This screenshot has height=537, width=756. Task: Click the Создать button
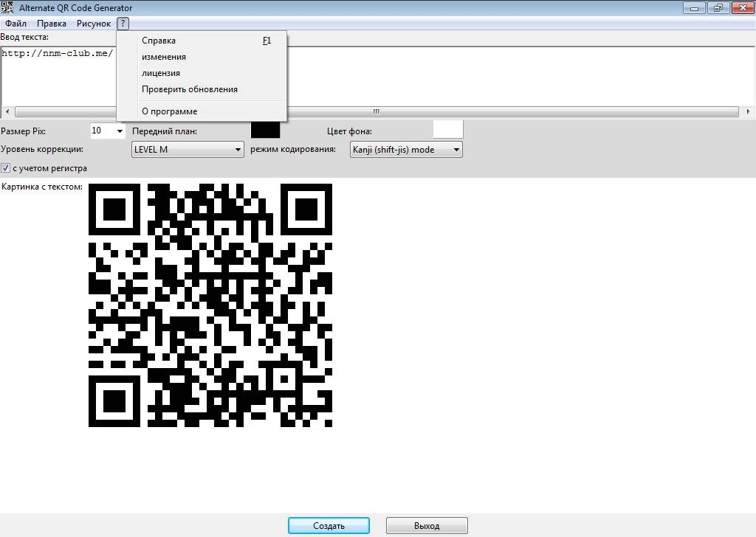[329, 525]
